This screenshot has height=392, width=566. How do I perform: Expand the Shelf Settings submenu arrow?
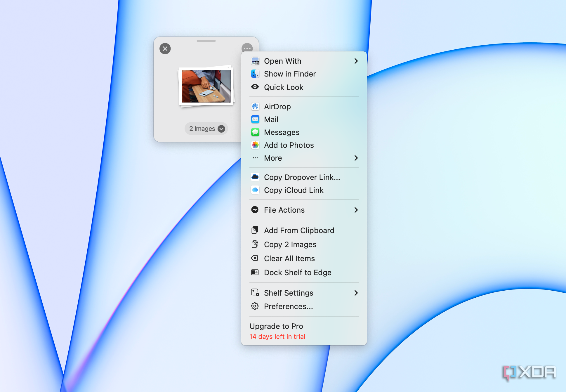tap(356, 293)
